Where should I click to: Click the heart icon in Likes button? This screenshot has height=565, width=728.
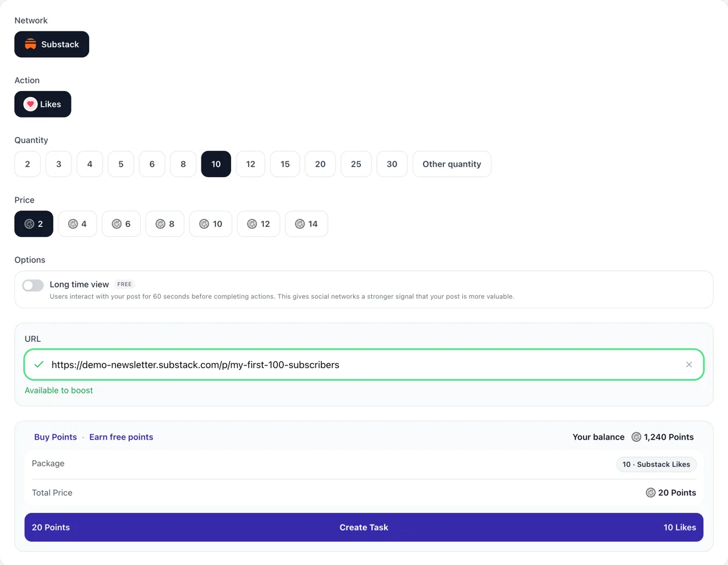[x=30, y=104]
